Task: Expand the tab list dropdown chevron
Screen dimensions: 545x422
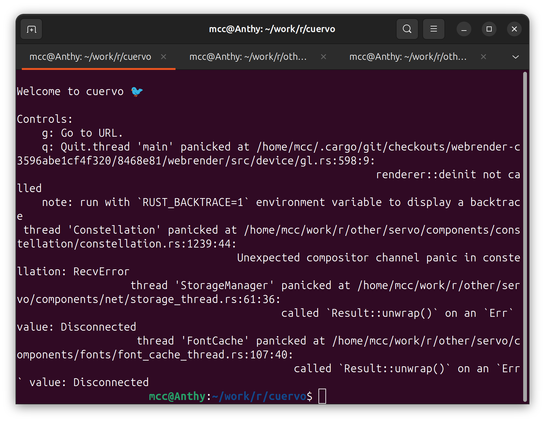Action: [515, 57]
